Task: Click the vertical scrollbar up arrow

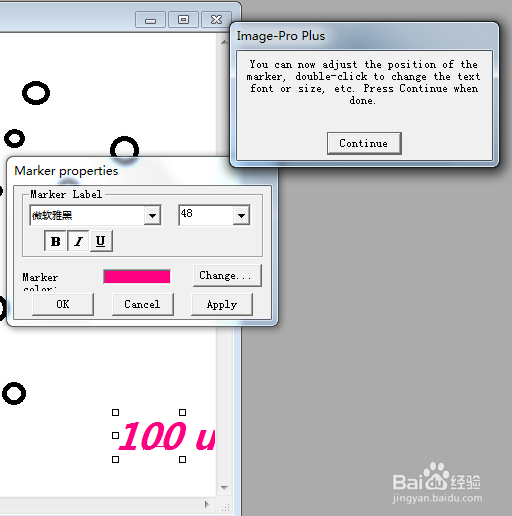Action: [224, 42]
